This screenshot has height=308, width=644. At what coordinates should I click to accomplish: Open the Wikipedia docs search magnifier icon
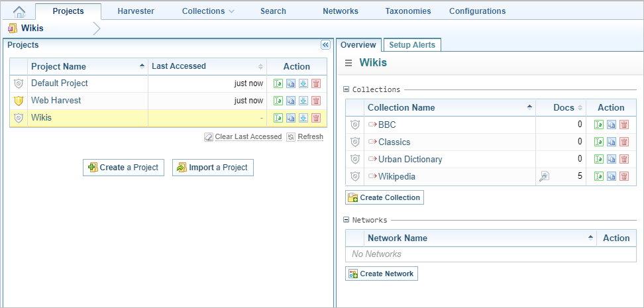544,176
